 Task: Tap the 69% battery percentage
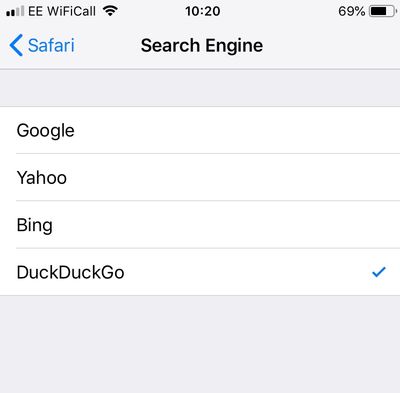[x=352, y=11]
